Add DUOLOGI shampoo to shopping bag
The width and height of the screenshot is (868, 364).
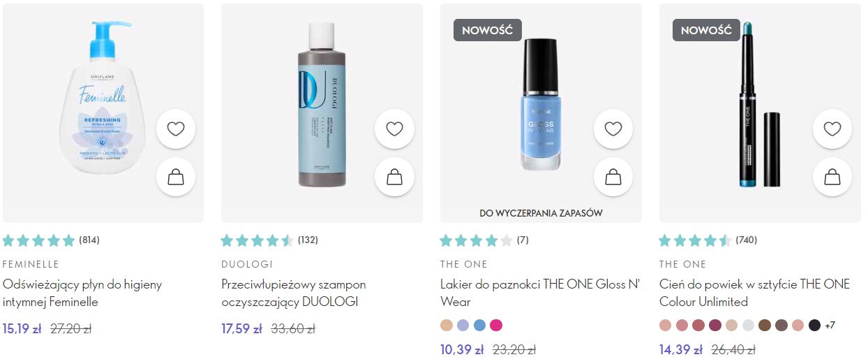click(394, 177)
